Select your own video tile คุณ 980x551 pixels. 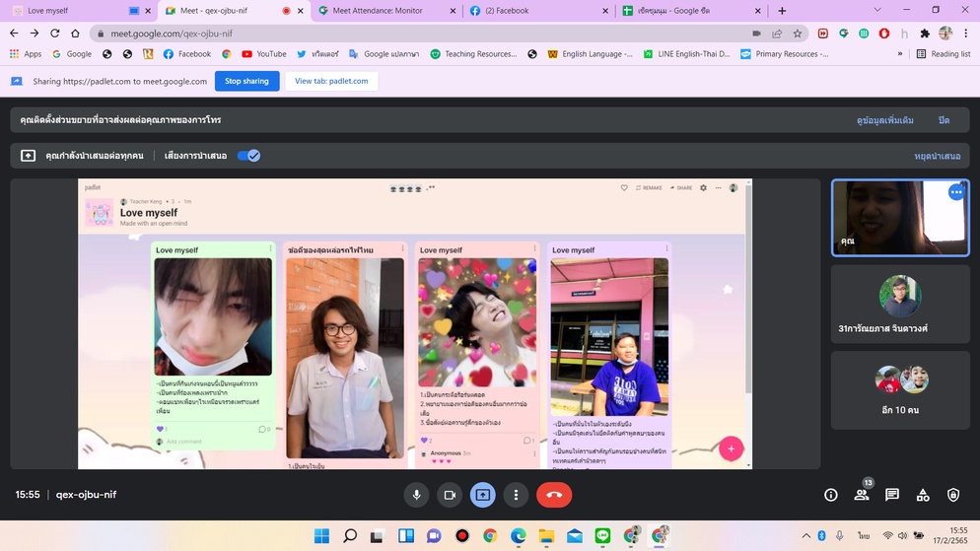pos(900,218)
